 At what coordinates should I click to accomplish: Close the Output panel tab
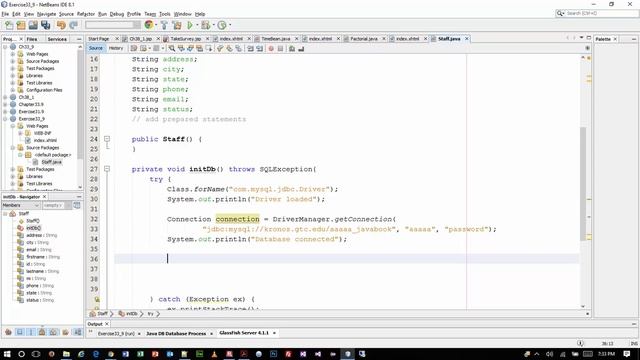[x=107, y=324]
